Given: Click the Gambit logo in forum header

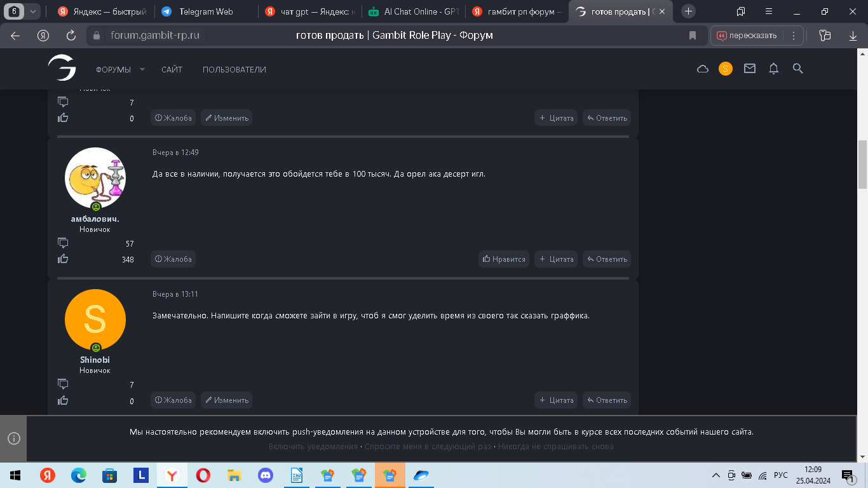Looking at the screenshot, I should (62, 68).
